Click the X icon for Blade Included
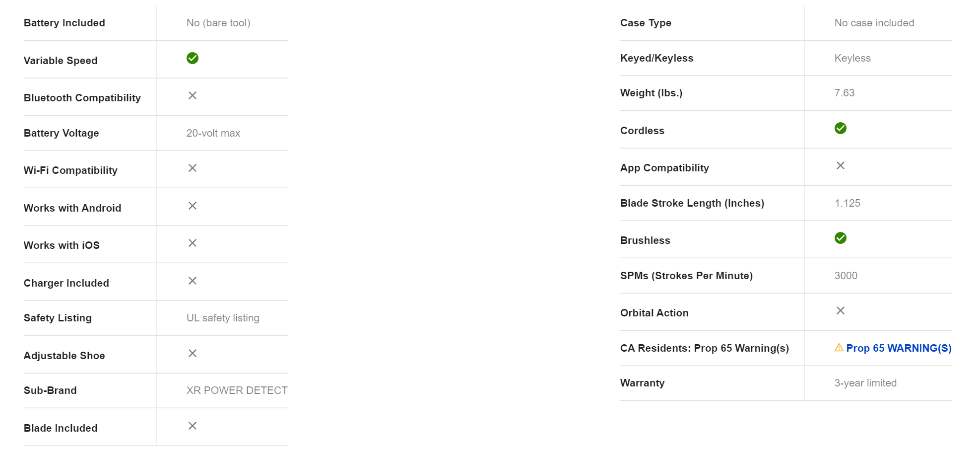This screenshot has width=980, height=457. (193, 426)
